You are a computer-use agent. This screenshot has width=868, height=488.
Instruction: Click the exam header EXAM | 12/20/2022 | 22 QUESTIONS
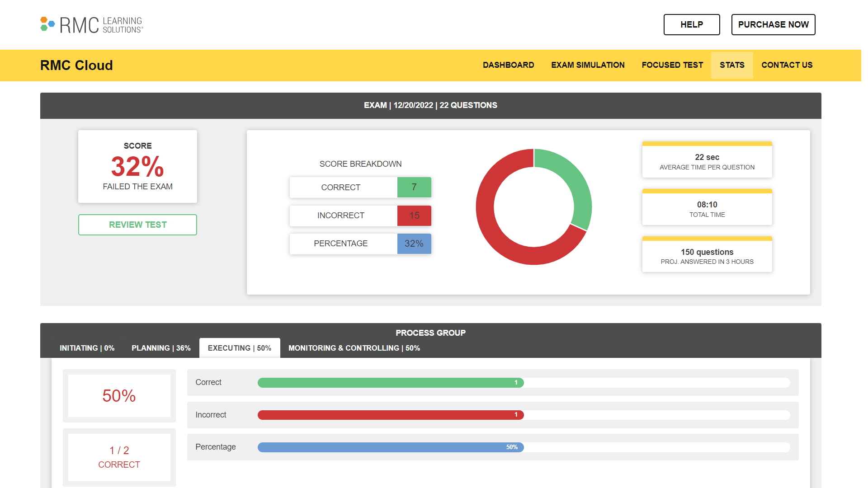[x=430, y=105]
